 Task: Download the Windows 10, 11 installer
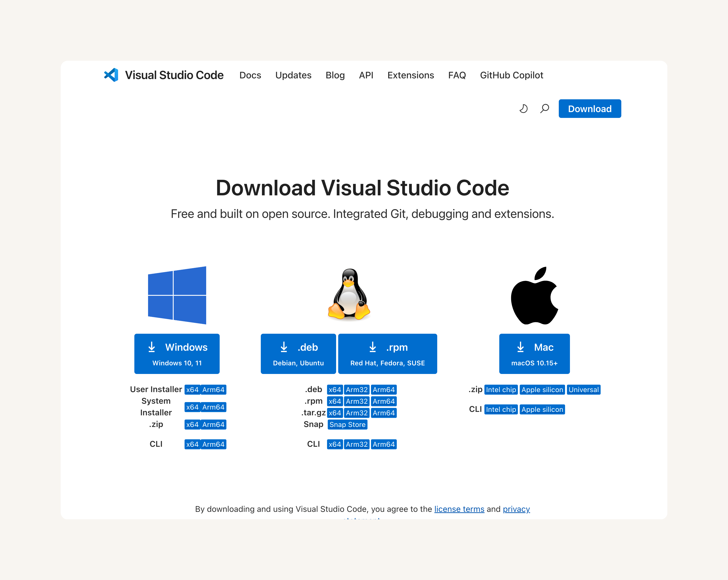coord(177,354)
